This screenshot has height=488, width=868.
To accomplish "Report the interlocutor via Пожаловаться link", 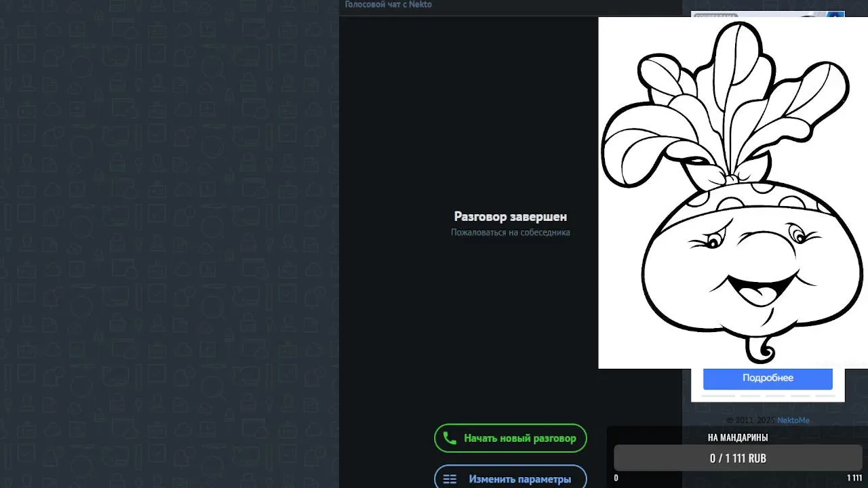I will point(510,232).
